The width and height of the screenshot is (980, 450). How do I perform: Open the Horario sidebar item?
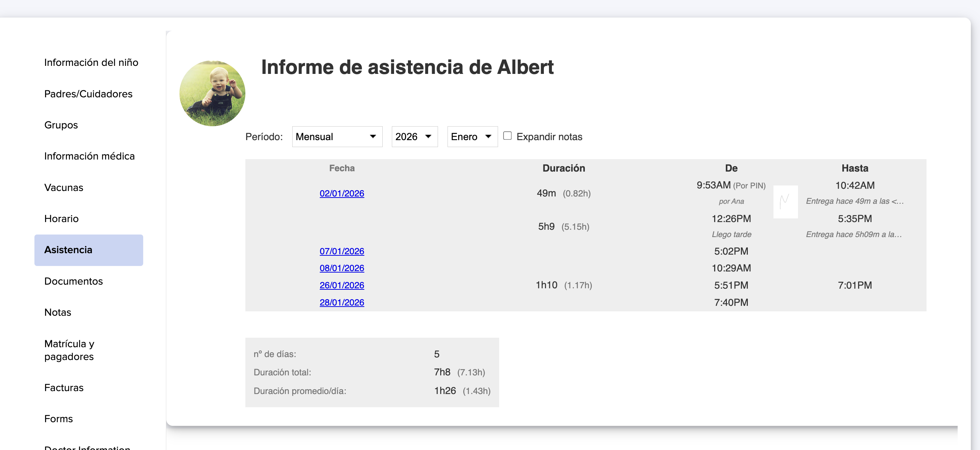61,218
